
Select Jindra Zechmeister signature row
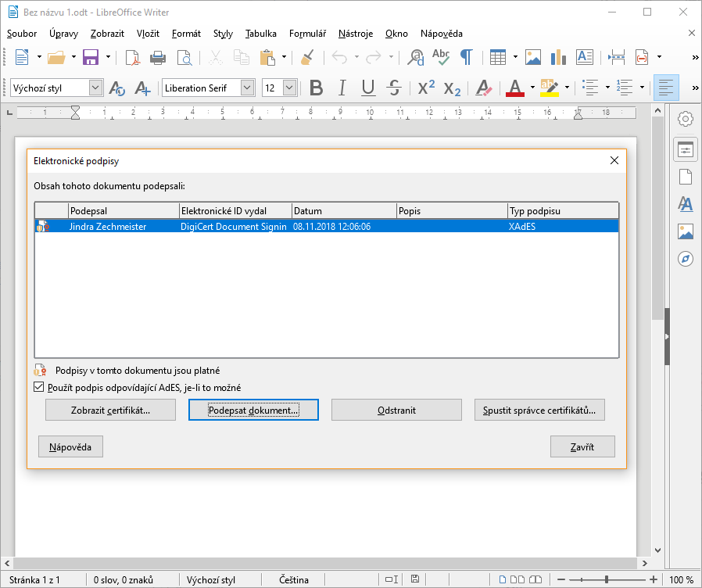point(327,227)
